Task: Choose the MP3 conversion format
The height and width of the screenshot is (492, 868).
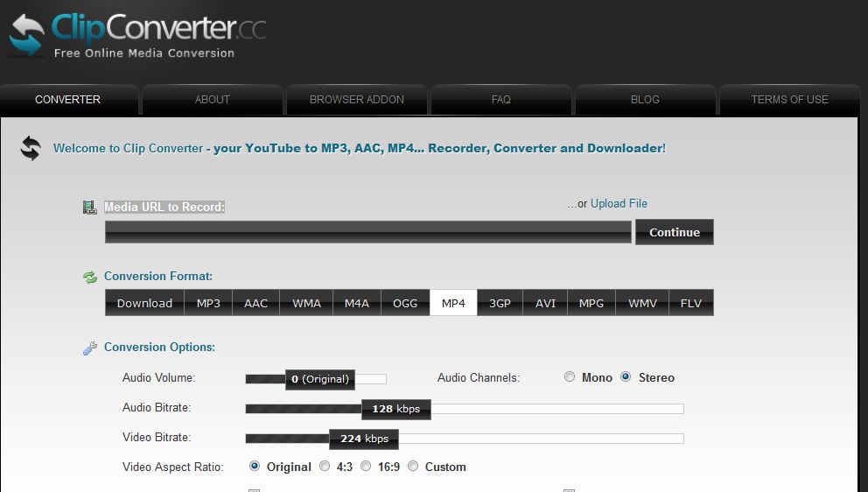Action: tap(208, 303)
